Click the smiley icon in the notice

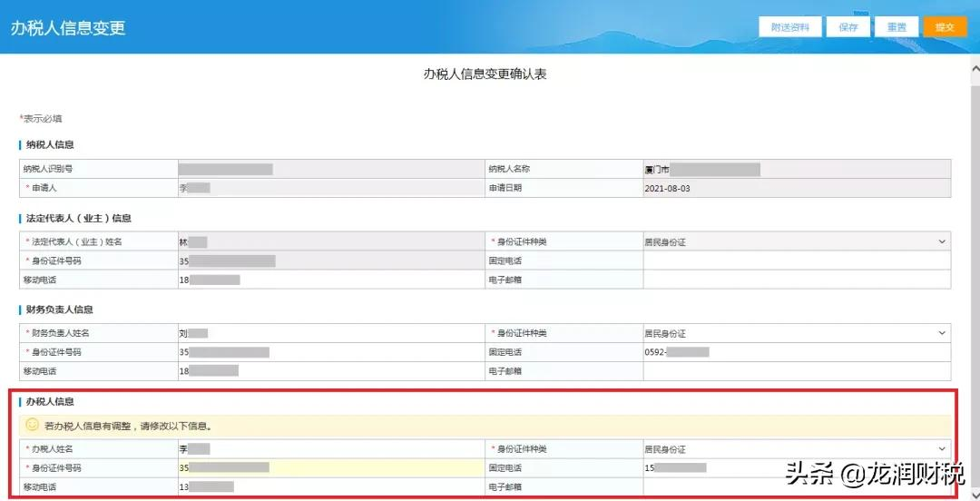(x=32, y=426)
